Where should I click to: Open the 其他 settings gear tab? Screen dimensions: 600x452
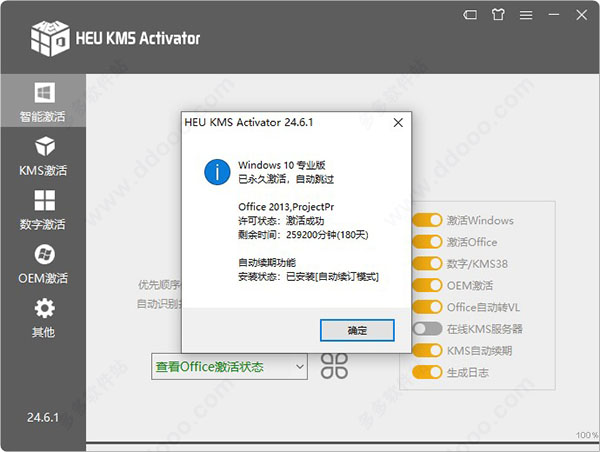click(x=43, y=318)
